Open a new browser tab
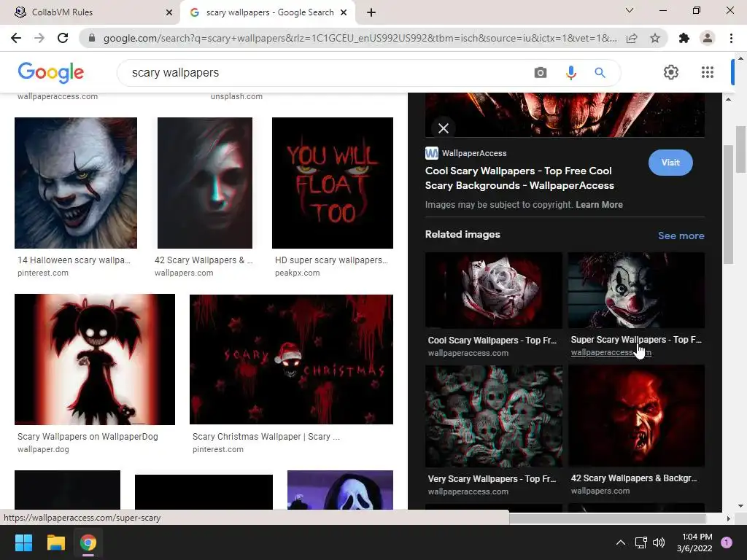The image size is (747, 560). coord(371,12)
